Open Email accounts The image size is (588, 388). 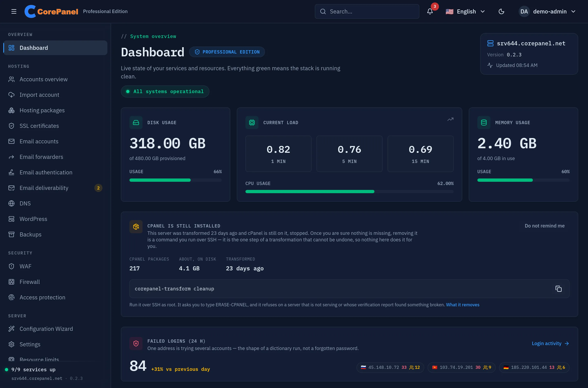point(55,141)
